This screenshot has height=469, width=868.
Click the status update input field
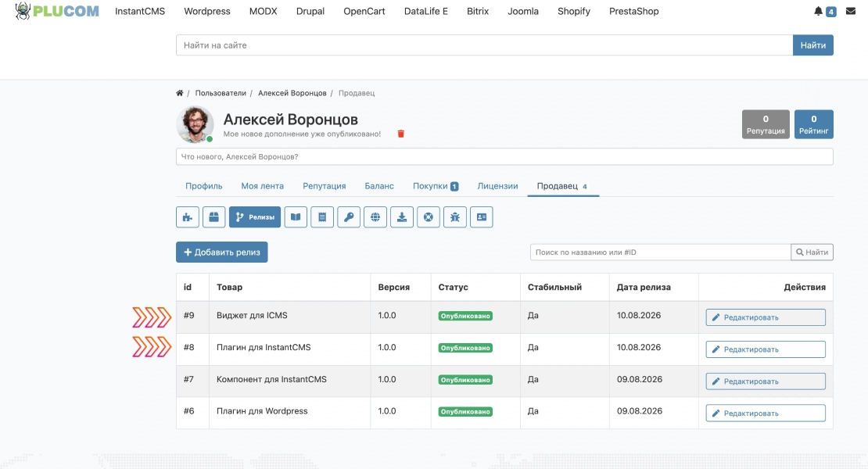tap(504, 156)
